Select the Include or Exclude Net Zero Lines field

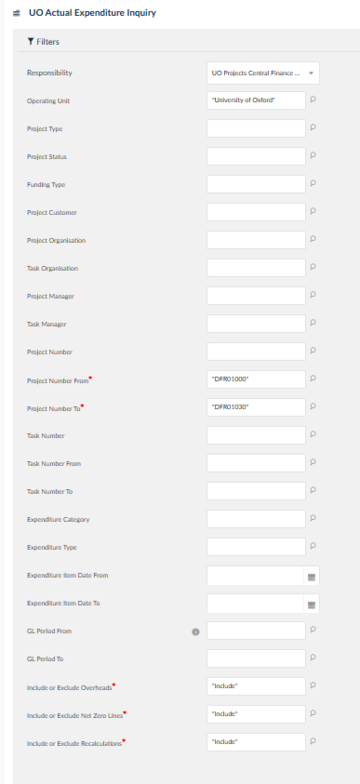[256, 714]
